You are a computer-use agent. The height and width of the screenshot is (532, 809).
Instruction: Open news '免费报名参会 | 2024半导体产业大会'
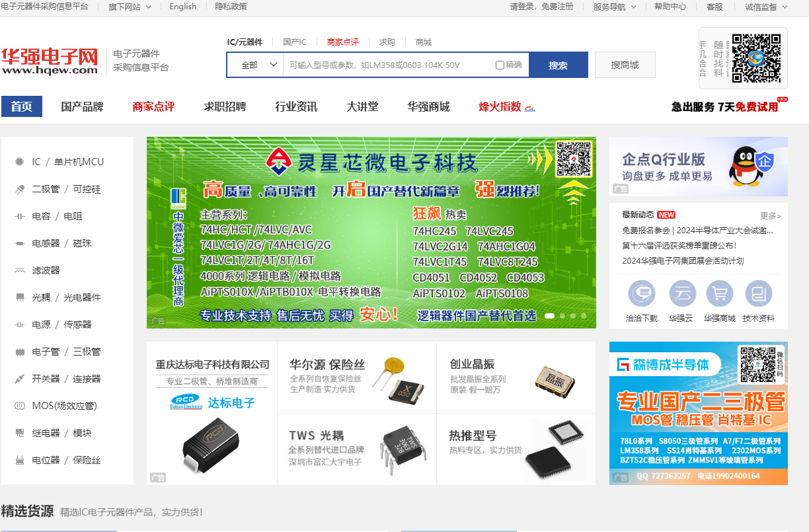[697, 231]
